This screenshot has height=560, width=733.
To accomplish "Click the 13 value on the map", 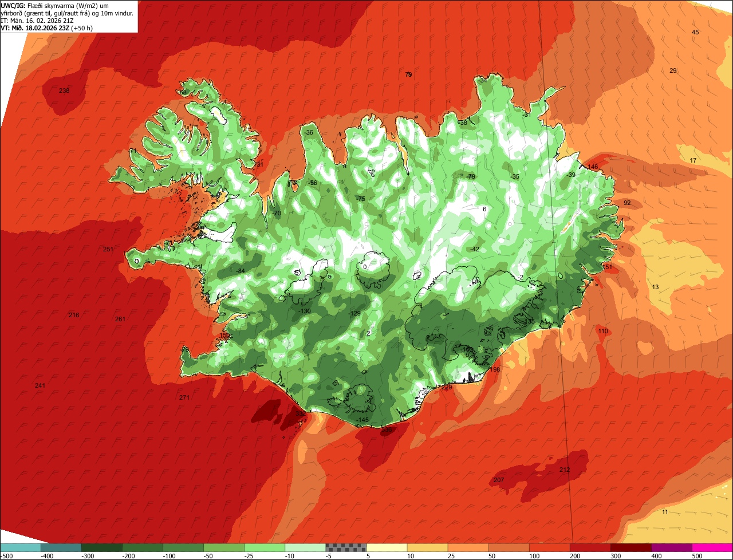I will tap(655, 287).
